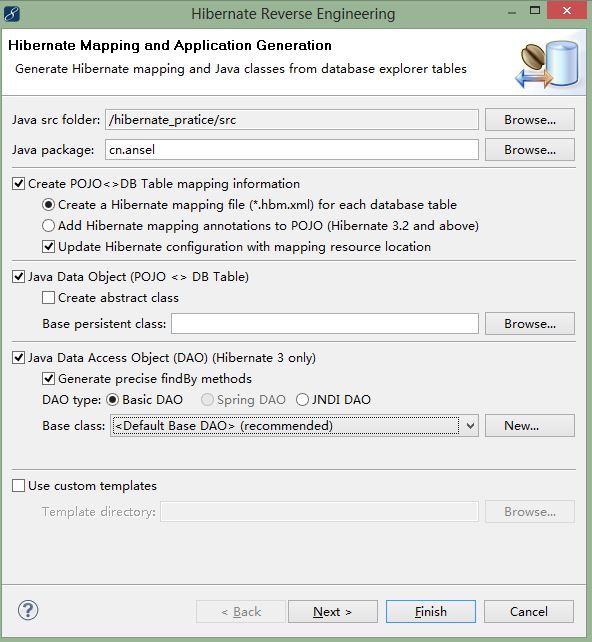Enable Create abstract class checkbox

48,298
